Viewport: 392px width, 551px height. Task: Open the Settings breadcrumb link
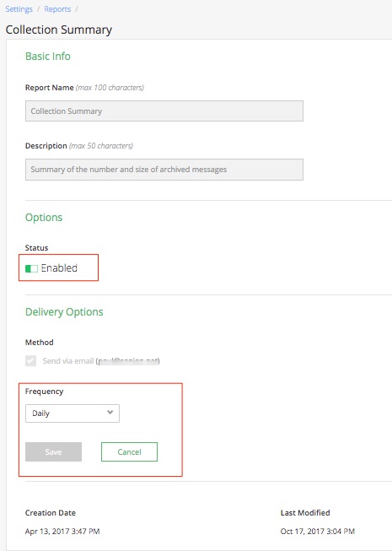tap(19, 9)
